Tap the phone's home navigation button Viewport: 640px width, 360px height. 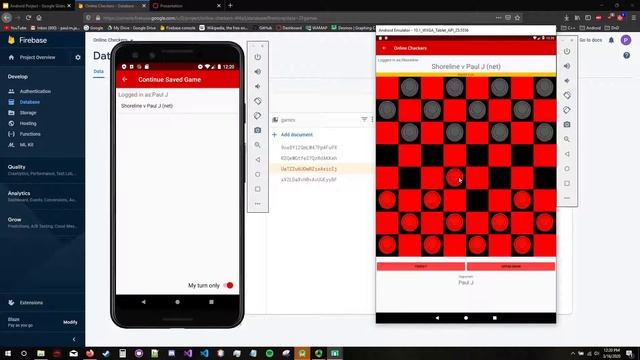tap(178, 302)
